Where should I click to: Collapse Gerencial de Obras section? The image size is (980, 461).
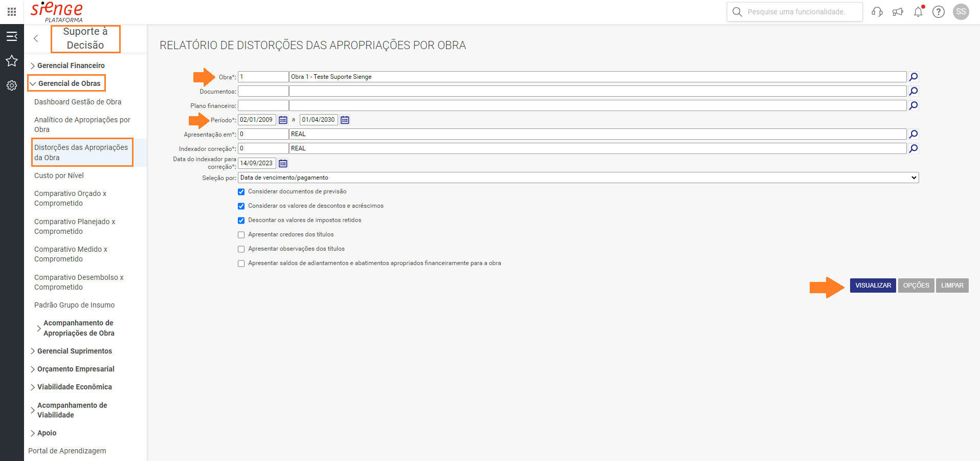point(67,83)
